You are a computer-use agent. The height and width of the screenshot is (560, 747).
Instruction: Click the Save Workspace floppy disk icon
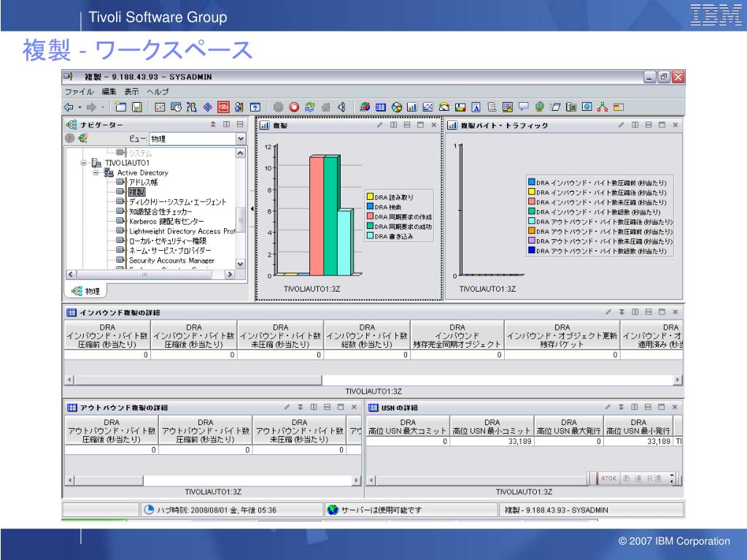point(137,107)
